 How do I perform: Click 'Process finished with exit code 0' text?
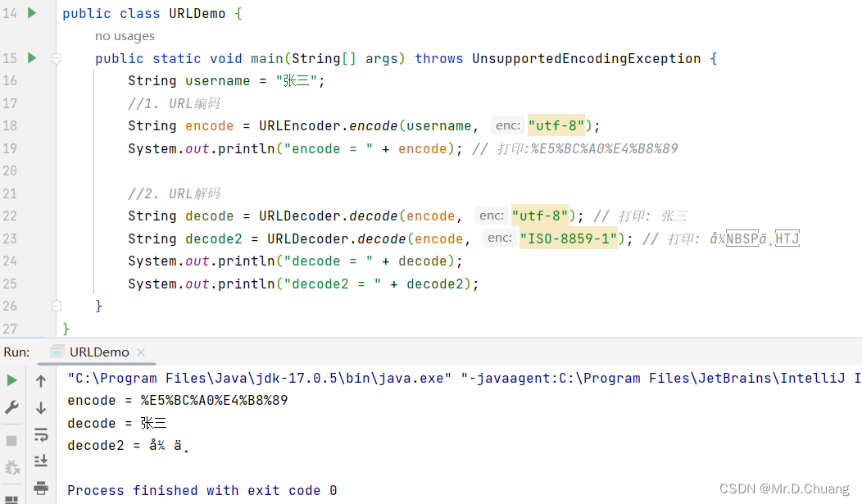(202, 490)
